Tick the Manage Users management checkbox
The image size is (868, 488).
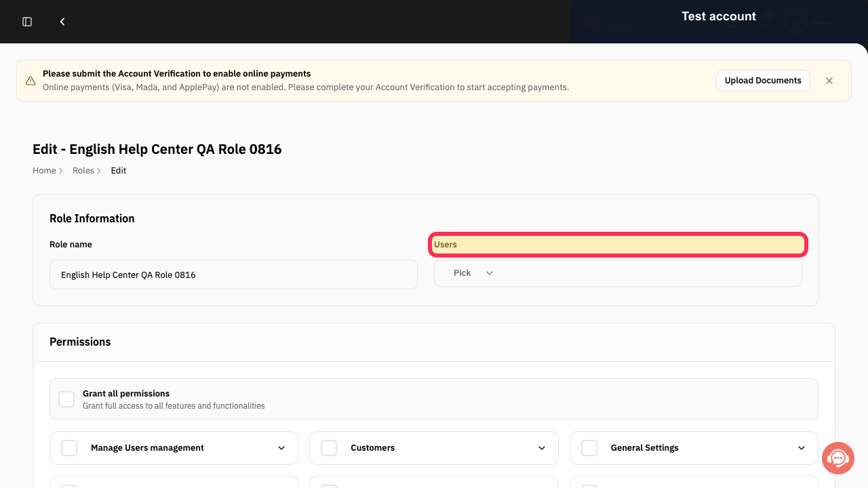(x=69, y=448)
